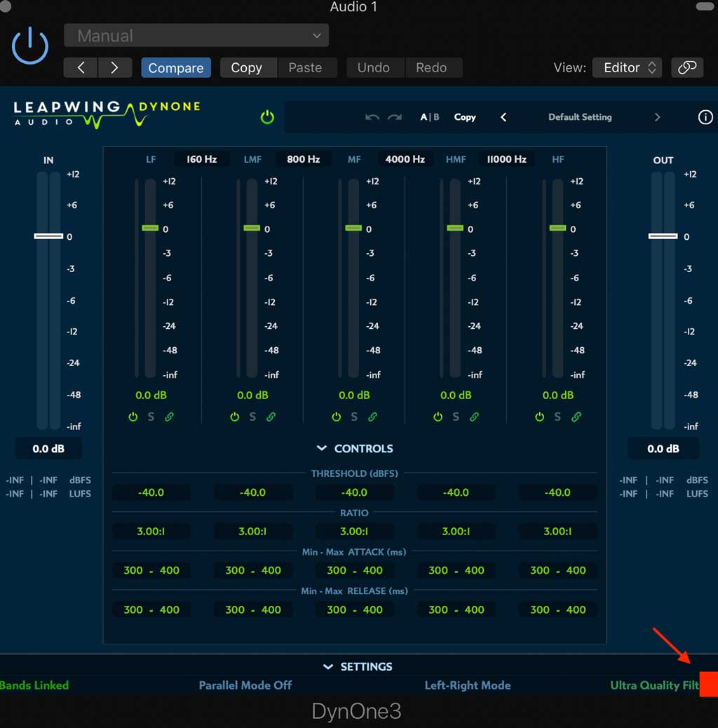Click the DynOne redo arrow icon

[x=395, y=117]
